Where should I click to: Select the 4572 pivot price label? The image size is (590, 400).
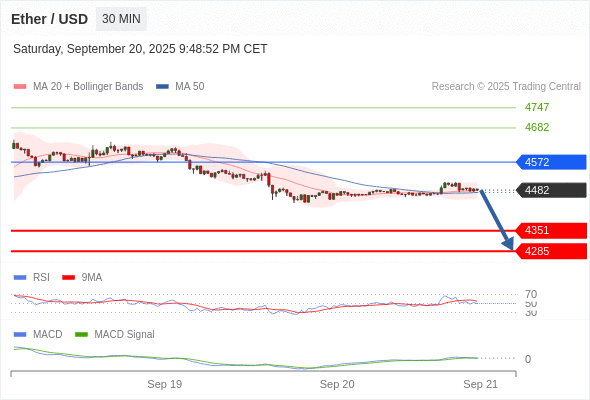pos(551,162)
